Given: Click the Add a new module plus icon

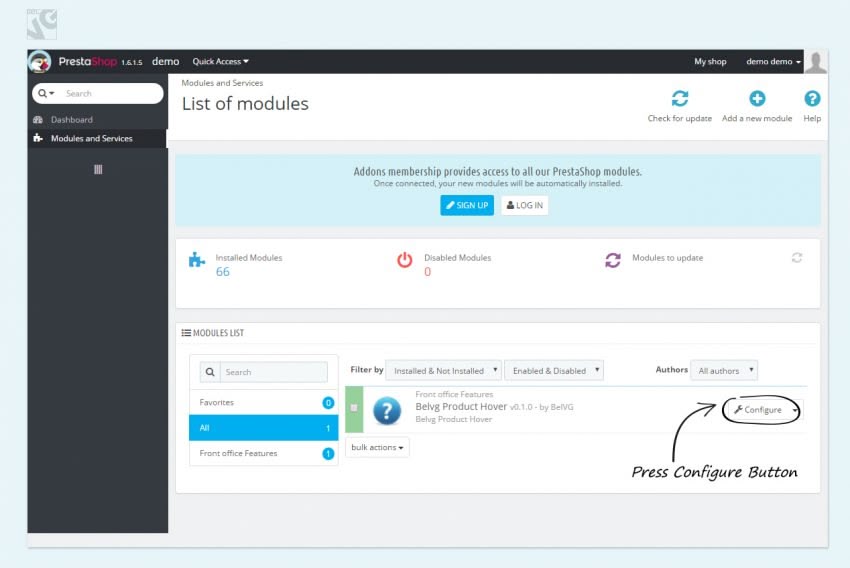Looking at the screenshot, I should (757, 99).
